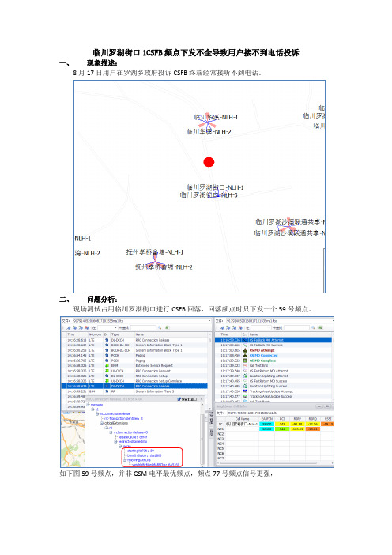
Task: Click the search icon in the left signaling toolbar
Action: coord(160,327)
